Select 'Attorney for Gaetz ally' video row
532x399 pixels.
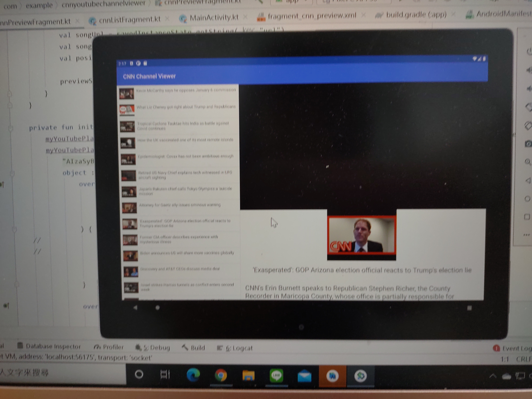coord(180,207)
